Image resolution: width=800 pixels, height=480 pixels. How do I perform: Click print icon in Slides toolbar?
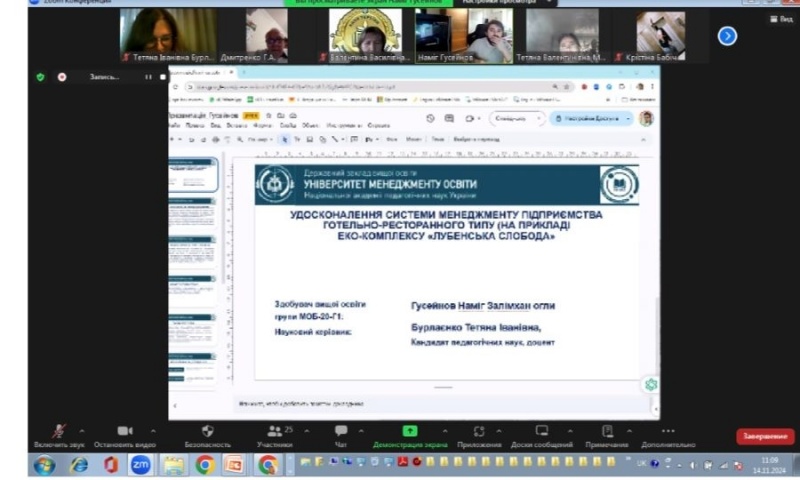coord(215,139)
